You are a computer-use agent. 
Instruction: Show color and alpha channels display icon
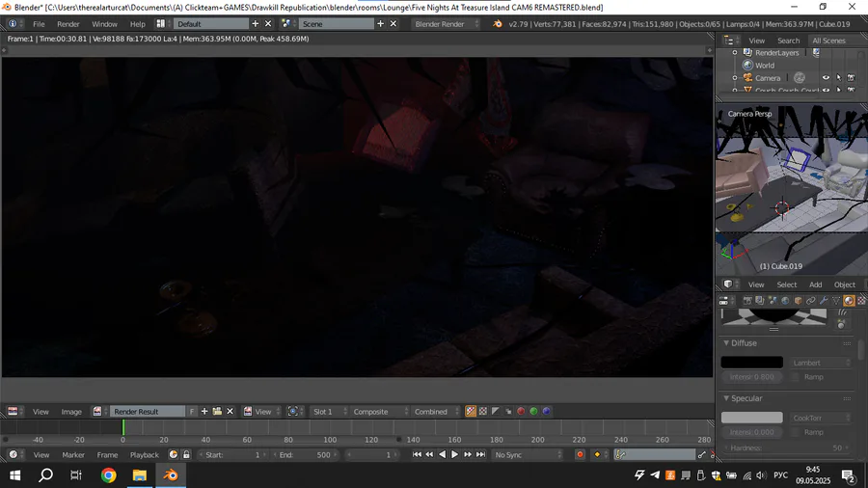tap(471, 411)
